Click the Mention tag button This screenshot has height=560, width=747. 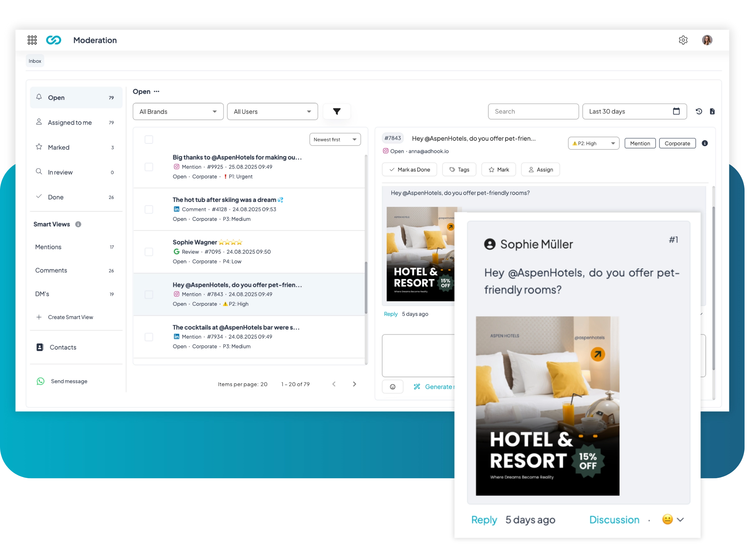tap(640, 143)
